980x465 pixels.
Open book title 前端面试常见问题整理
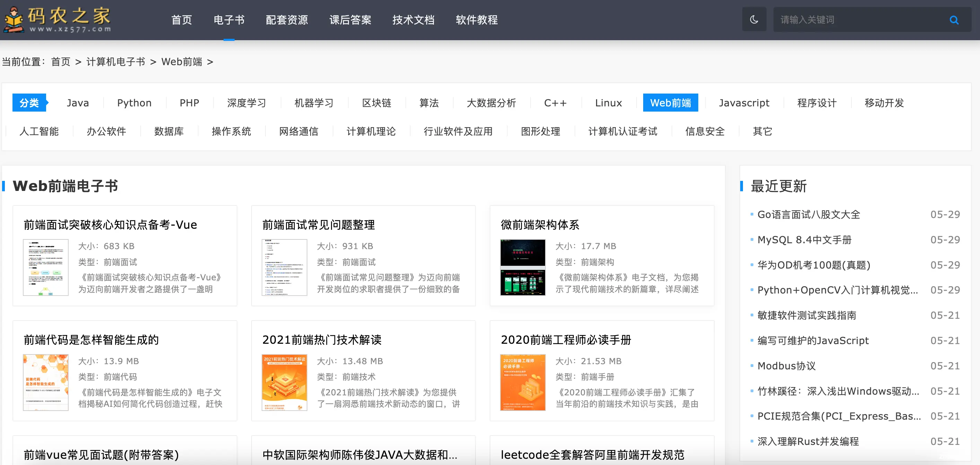(318, 225)
